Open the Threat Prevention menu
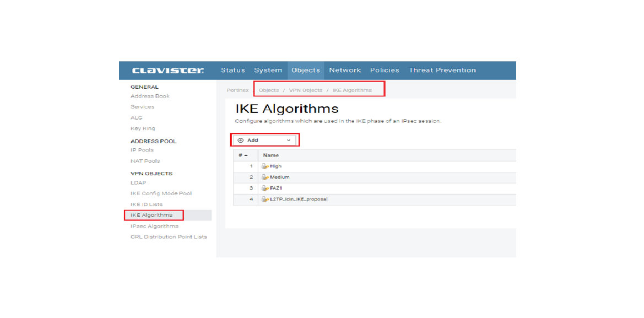644x318 pixels. [442, 71]
